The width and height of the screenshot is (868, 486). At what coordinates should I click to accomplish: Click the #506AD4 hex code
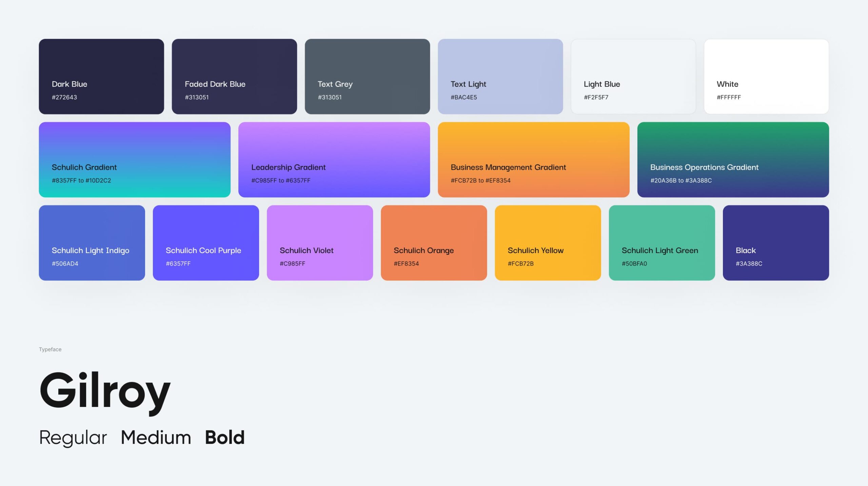coord(65,264)
